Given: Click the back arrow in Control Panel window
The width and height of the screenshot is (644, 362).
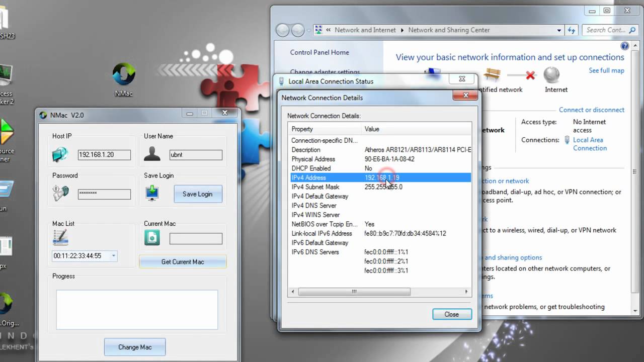Looking at the screenshot, I should [x=283, y=30].
